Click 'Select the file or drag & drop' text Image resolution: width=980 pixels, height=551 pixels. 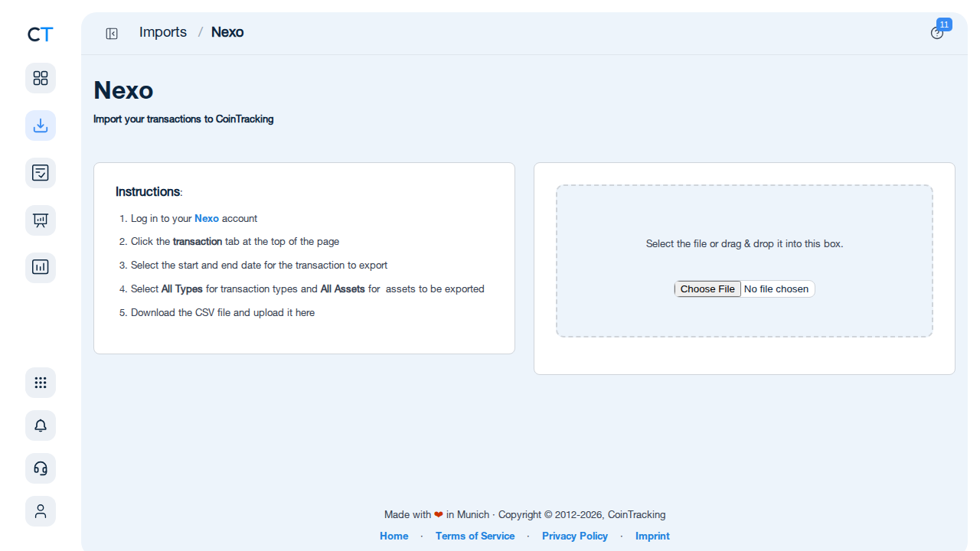click(744, 243)
